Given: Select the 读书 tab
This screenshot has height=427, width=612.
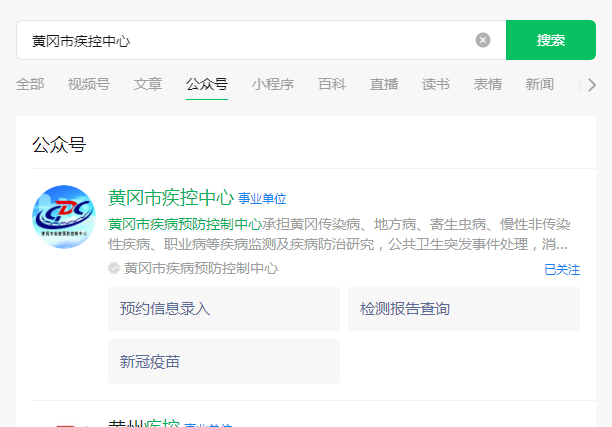Looking at the screenshot, I should point(436,84).
